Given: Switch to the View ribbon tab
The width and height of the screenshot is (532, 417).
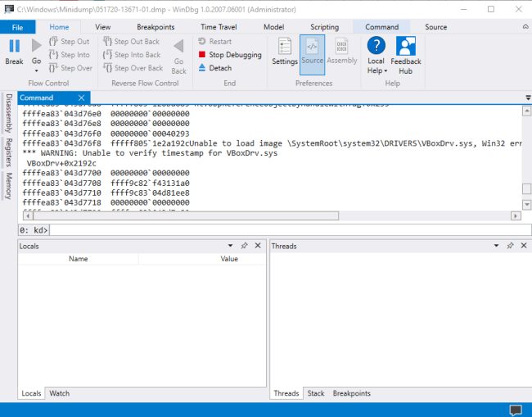Looking at the screenshot, I should point(103,27).
